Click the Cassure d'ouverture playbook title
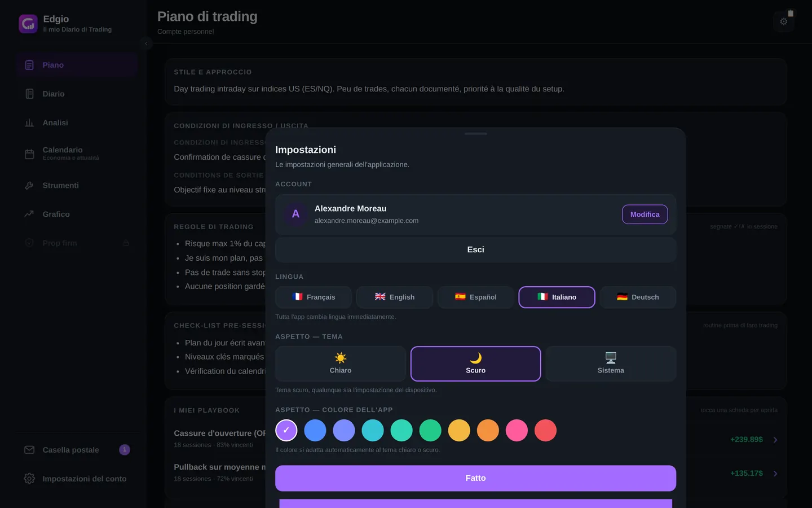This screenshot has width=812, height=508. (219, 433)
